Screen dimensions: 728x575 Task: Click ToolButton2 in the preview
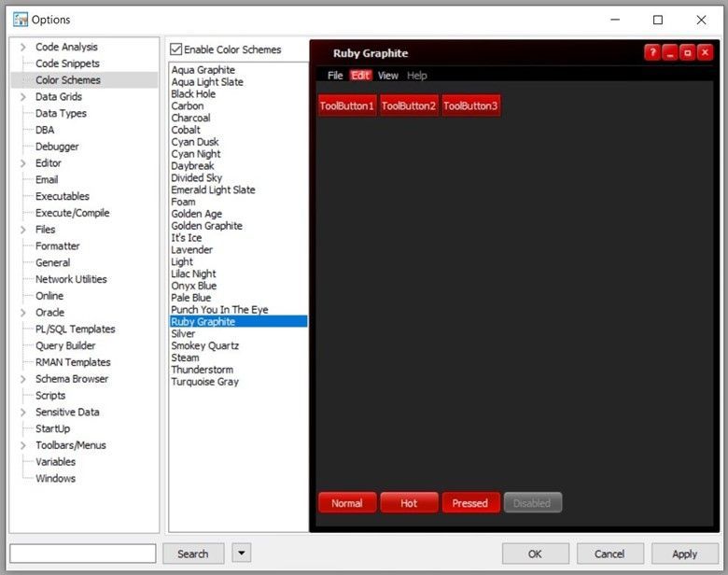pos(409,105)
